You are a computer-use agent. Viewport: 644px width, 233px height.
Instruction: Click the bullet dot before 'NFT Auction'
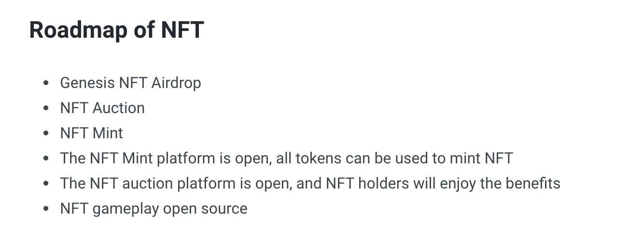click(46, 108)
